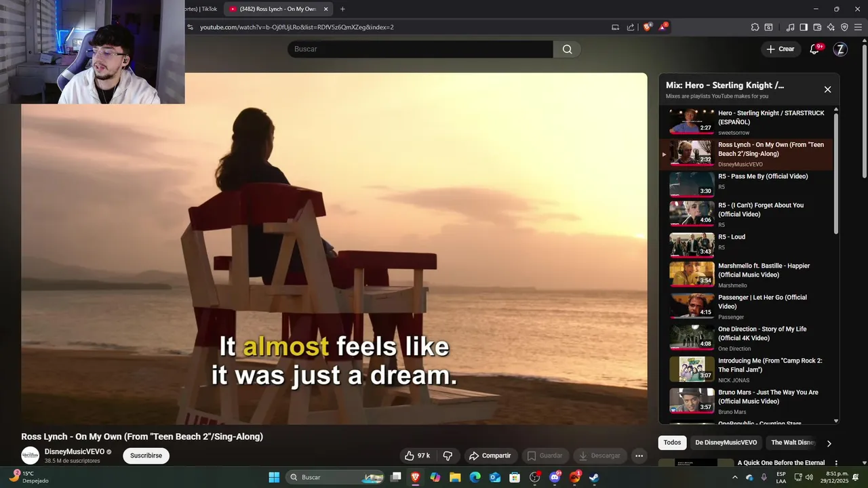The image size is (868, 488).
Task: Show more filter chips with right arrow
Action: [x=829, y=443]
